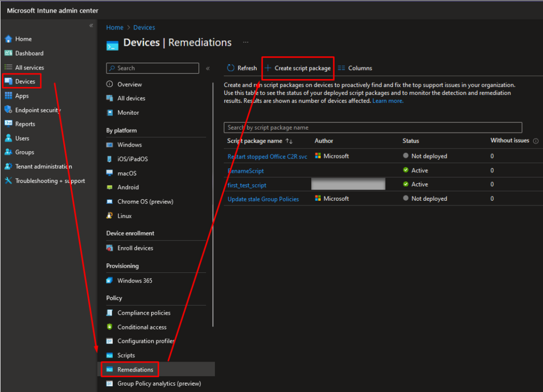Open the RenameScript package
Image resolution: width=543 pixels, height=392 pixels.
pyautogui.click(x=246, y=171)
